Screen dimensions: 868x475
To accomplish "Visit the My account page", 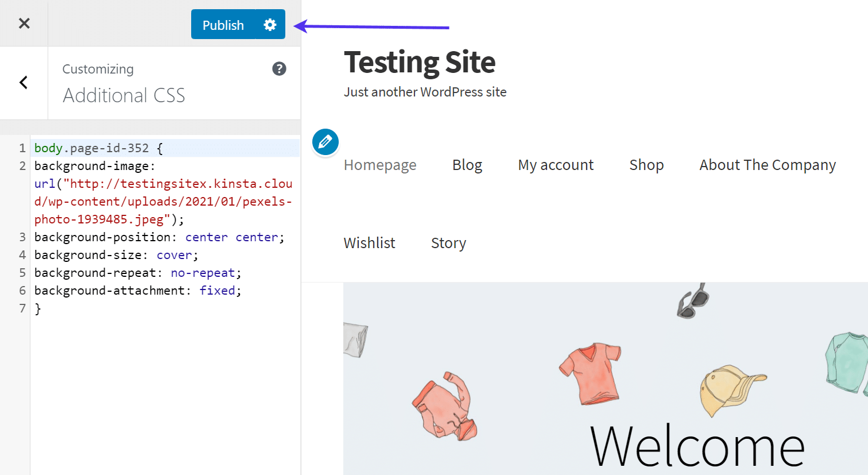I will (555, 165).
